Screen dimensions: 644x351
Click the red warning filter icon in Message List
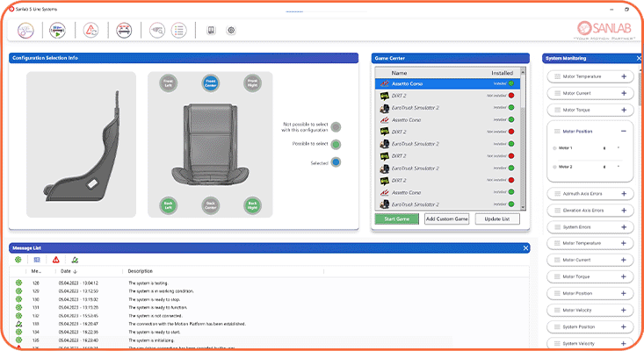point(55,260)
